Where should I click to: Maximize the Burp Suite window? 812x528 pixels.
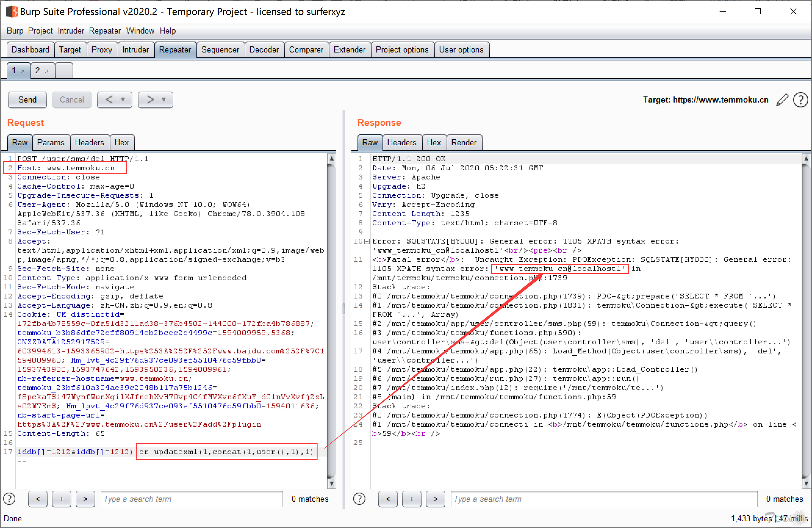[x=757, y=12]
